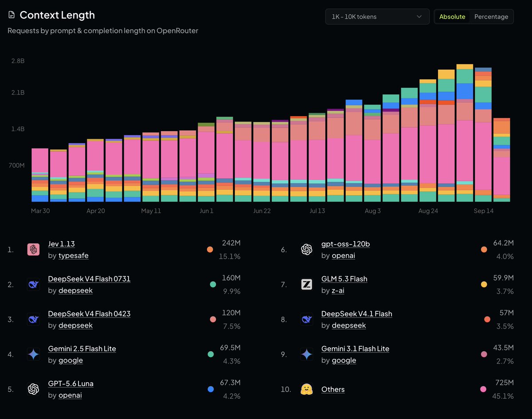Open the Gemini 2.5 Flash Lite link

(82, 349)
